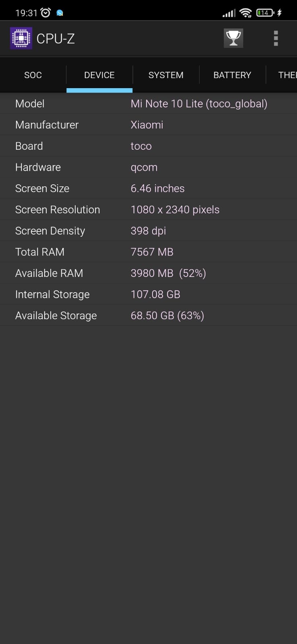Open the three-dot overflow menu

(276, 38)
